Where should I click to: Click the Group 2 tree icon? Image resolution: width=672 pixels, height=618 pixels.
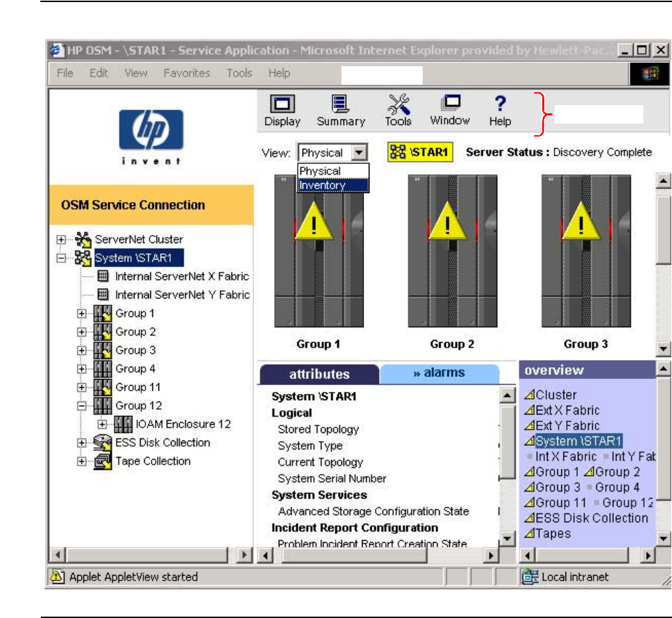click(103, 332)
